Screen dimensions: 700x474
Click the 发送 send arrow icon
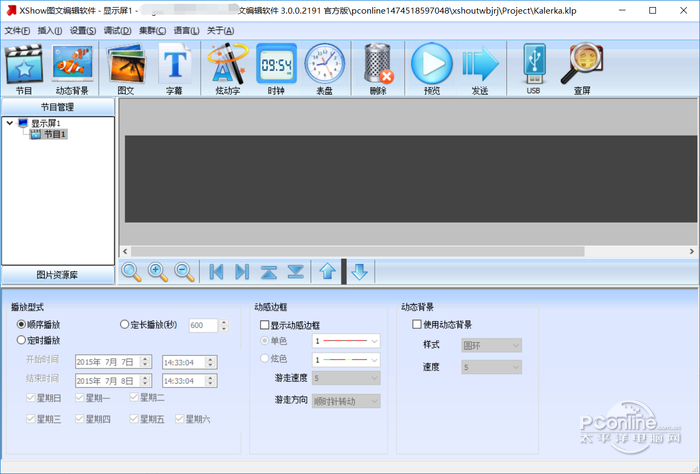(x=480, y=63)
